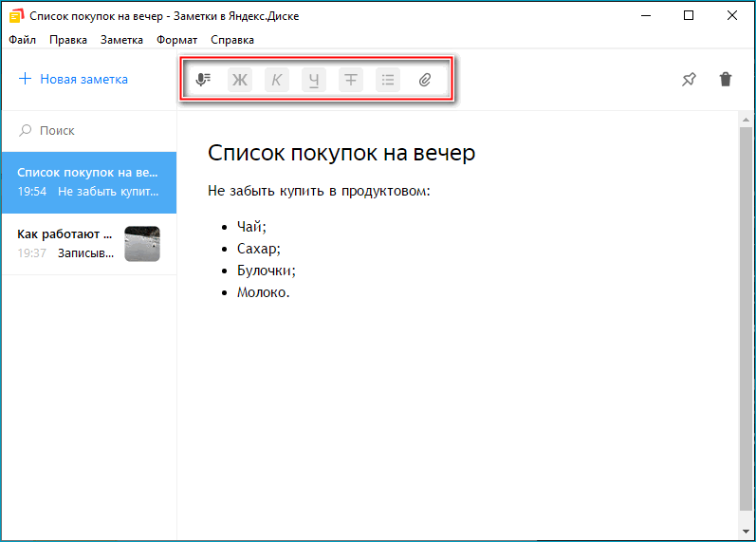Minimize the Notes window
Screen dimensions: 756x542
click(646, 15)
